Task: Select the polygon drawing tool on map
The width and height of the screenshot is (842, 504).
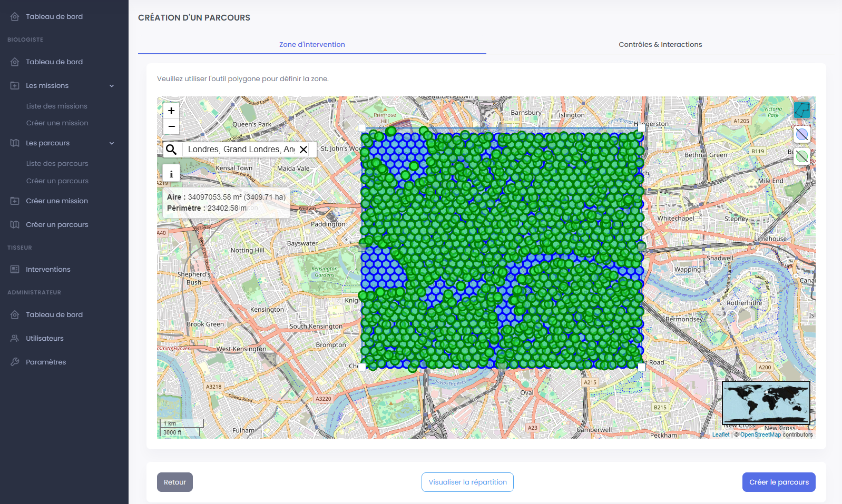Action: pos(801,110)
